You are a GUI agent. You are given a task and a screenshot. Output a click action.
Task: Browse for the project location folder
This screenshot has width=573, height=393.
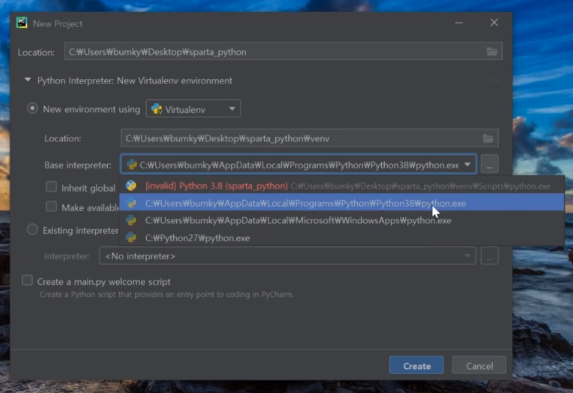coord(492,52)
